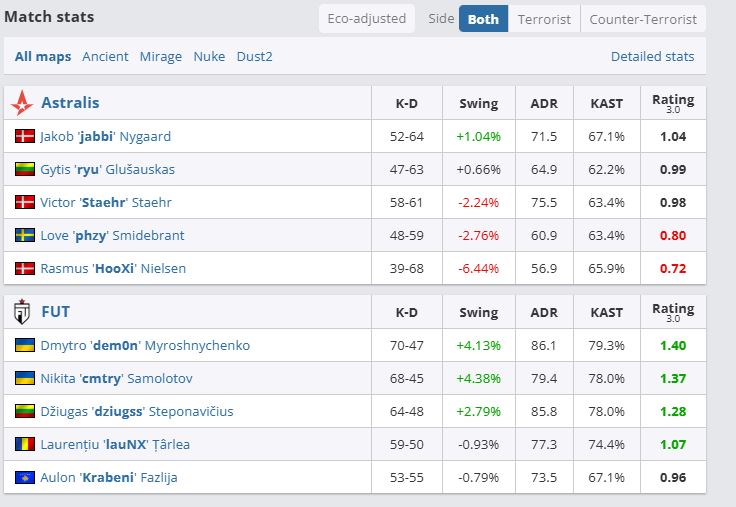The width and height of the screenshot is (736, 507).
Task: Click the Kosovo flag next to Krabeni
Action: point(24,477)
